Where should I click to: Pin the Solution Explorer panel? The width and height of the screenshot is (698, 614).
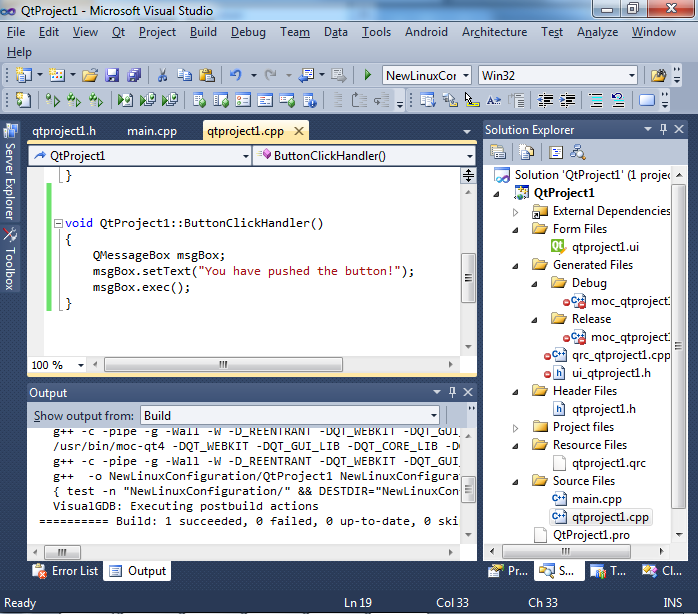coord(663,129)
